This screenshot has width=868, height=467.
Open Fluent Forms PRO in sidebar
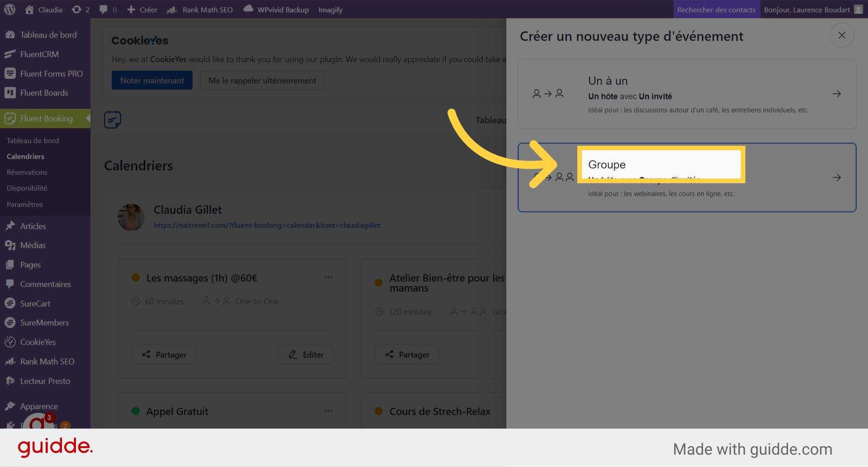point(45,74)
